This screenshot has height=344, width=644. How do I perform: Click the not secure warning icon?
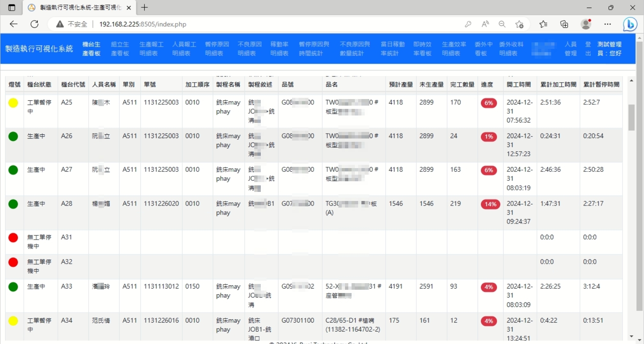point(60,24)
